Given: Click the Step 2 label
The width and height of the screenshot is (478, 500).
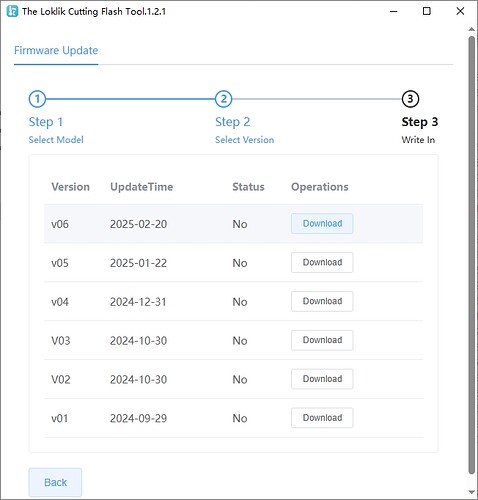Looking at the screenshot, I should coord(232,122).
